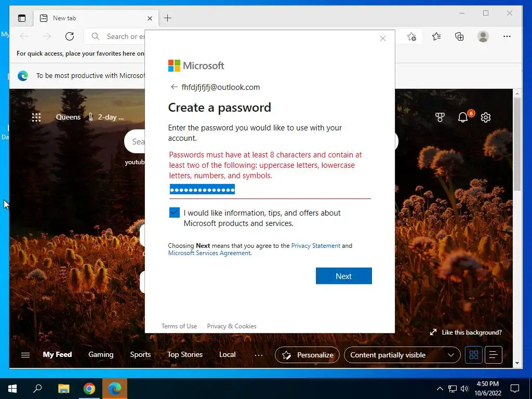Show more feed categories ellipsis

(x=259, y=355)
